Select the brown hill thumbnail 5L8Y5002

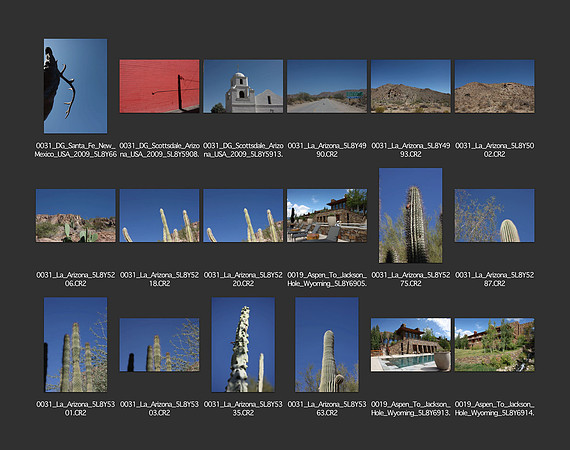pyautogui.click(x=495, y=86)
